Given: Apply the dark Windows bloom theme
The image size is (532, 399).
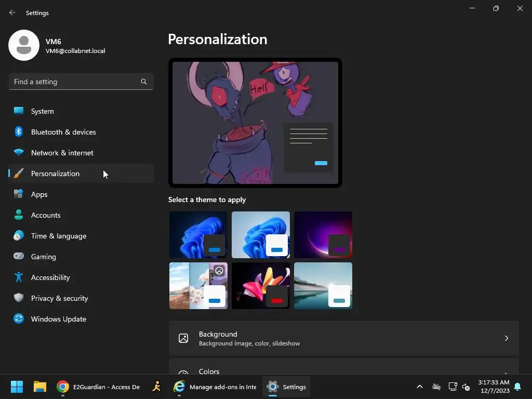Looking at the screenshot, I should pos(198,235).
